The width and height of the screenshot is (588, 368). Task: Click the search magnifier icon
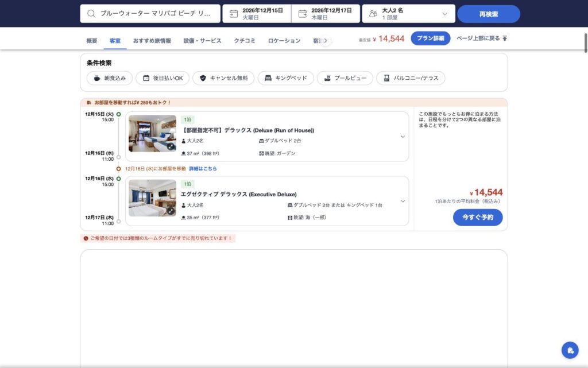pyautogui.click(x=91, y=14)
